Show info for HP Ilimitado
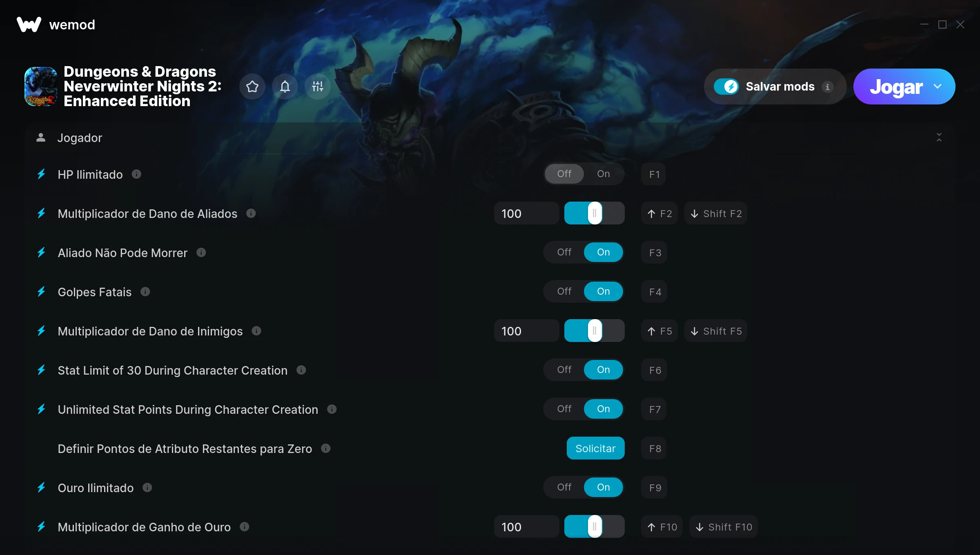980x555 pixels. tap(136, 174)
